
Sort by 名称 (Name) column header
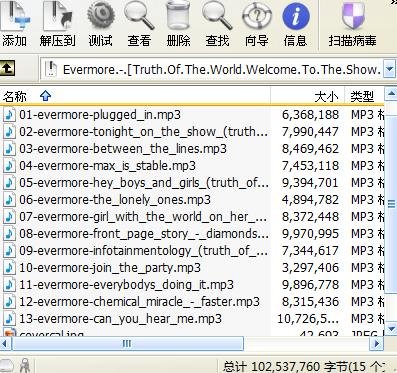click(135, 96)
